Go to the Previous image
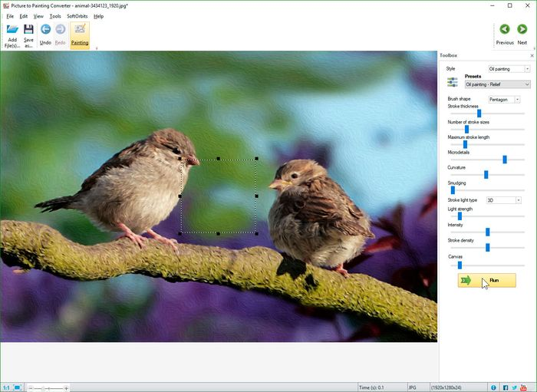Image resolution: width=537 pixels, height=392 pixels. point(504,30)
